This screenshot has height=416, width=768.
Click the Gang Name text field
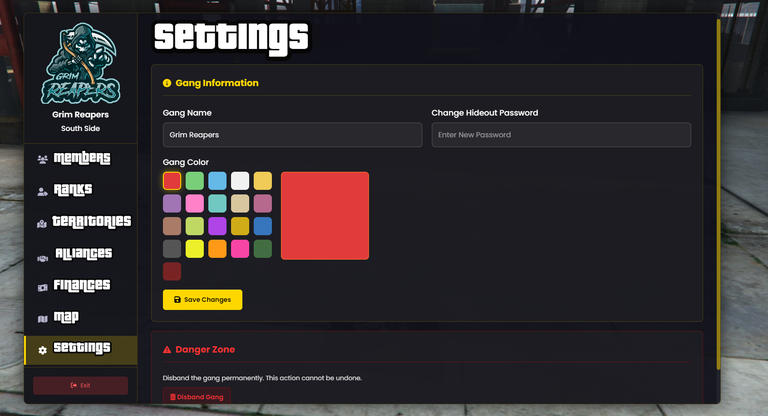pos(292,135)
